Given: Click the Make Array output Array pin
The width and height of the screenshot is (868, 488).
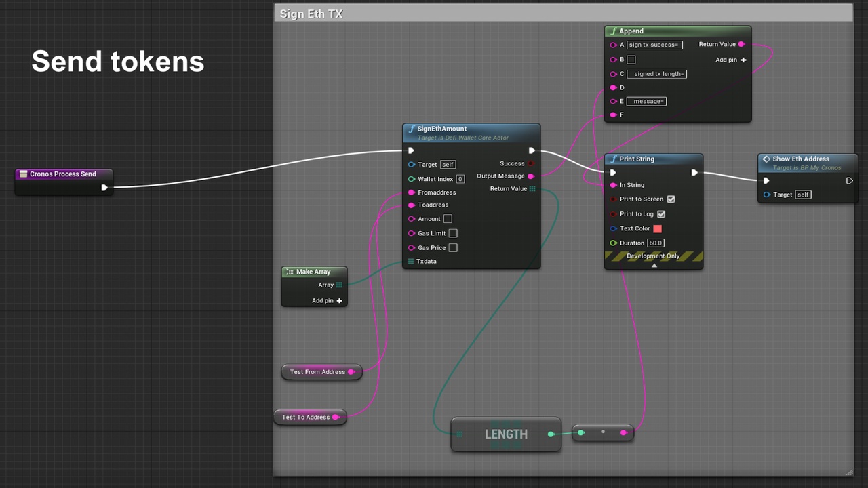Looking at the screenshot, I should (339, 285).
